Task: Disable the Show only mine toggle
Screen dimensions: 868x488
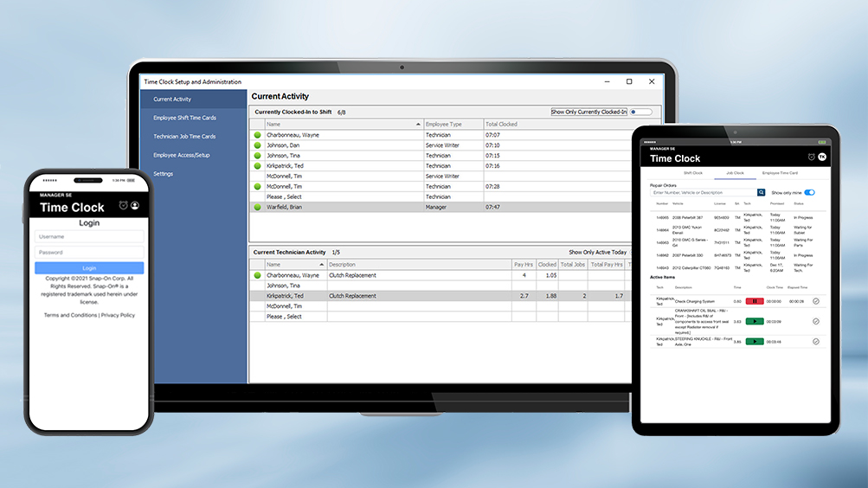Action: click(810, 192)
